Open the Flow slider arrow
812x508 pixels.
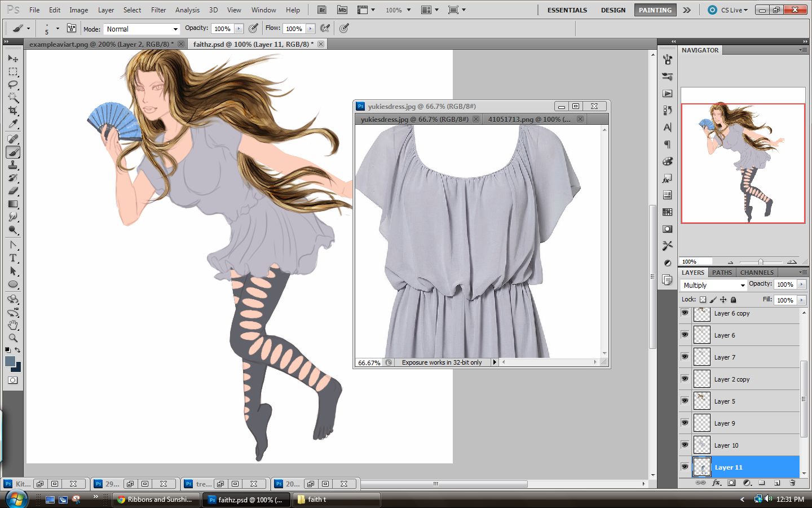(x=310, y=29)
